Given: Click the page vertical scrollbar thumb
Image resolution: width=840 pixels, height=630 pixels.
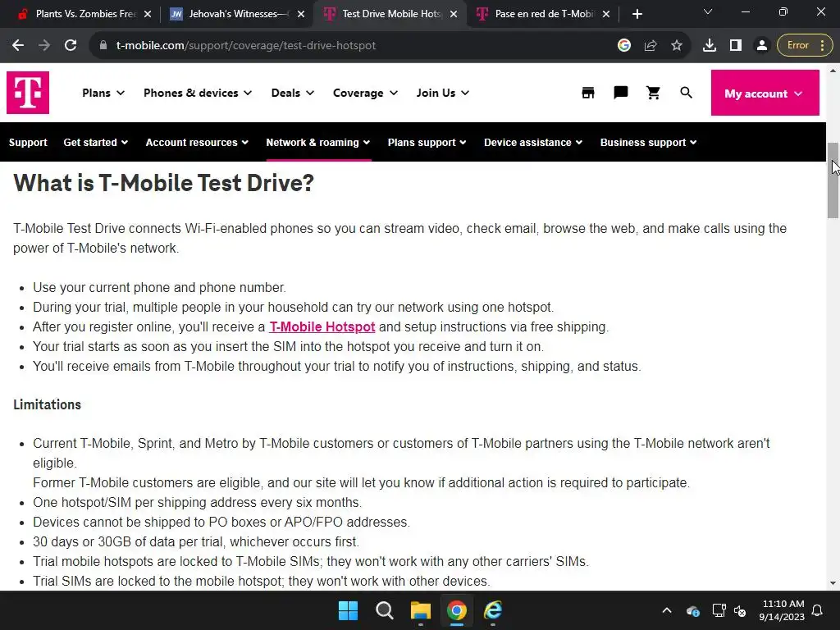Looking at the screenshot, I should tap(833, 180).
